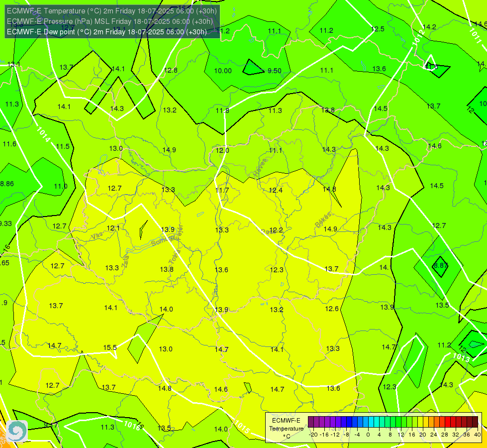The height and width of the screenshot is (448, 487).
Task: Click the Heves county label
Action: pyautogui.click(x=260, y=168)
